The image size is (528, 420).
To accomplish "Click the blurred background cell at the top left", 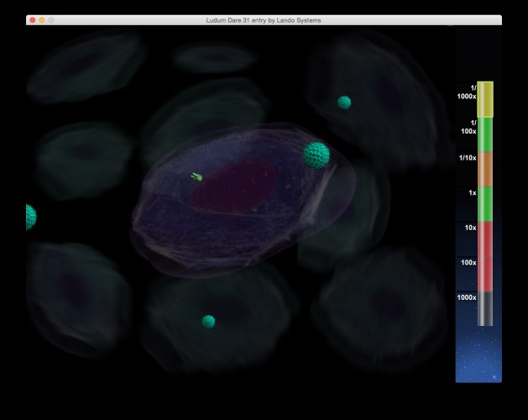I will coord(86,66).
